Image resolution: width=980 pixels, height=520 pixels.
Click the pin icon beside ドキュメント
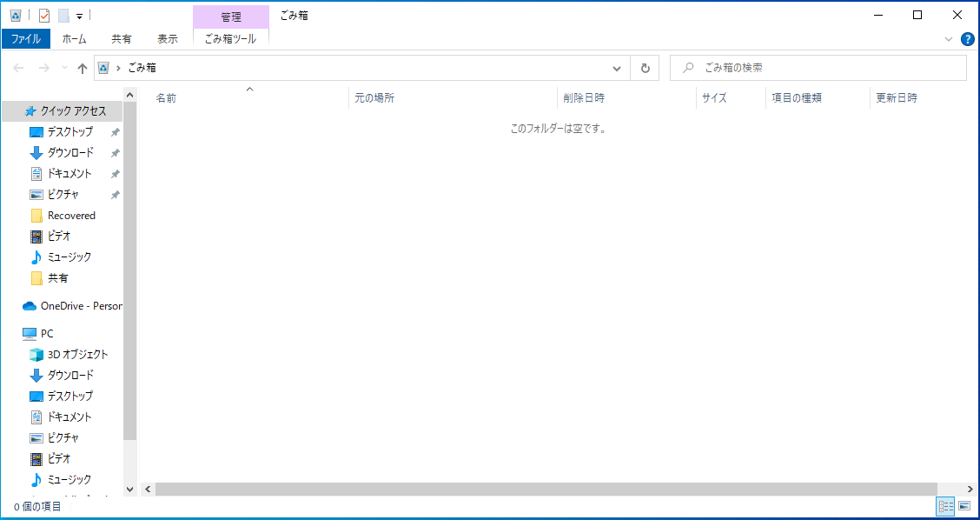click(x=115, y=174)
